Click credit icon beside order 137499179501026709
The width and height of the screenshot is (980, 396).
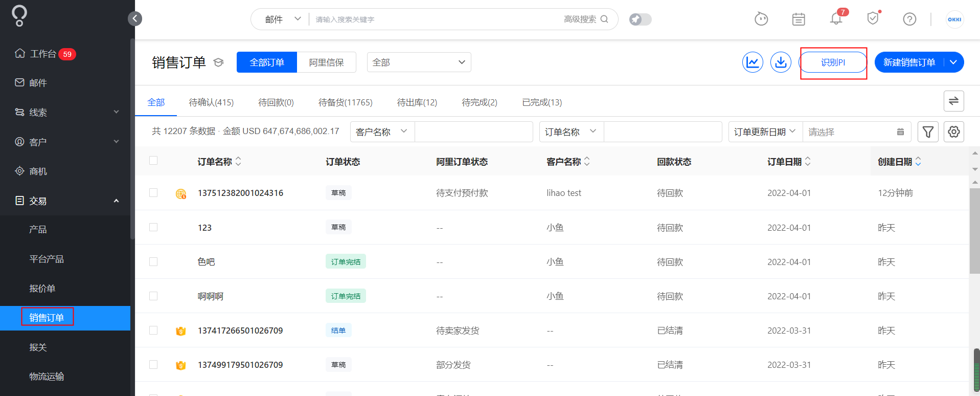(x=180, y=365)
